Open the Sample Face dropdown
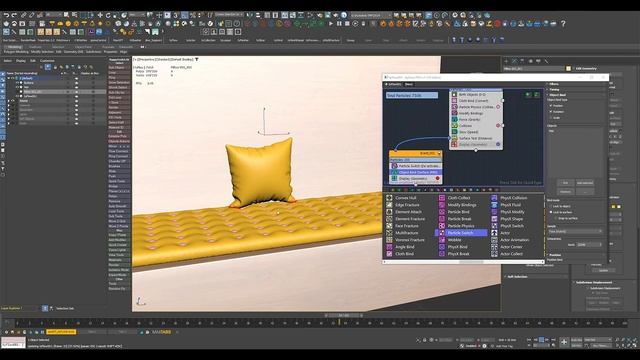The height and width of the screenshot is (360, 640). pyautogui.click(x=575, y=231)
